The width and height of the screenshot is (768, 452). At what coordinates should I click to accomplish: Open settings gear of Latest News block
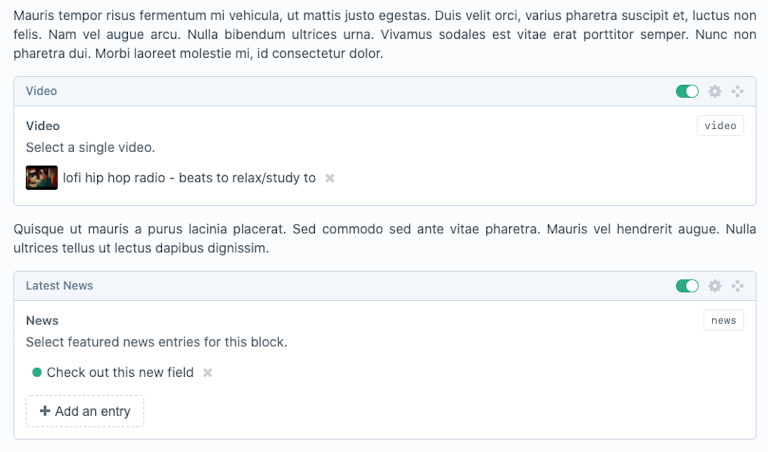[x=714, y=286]
